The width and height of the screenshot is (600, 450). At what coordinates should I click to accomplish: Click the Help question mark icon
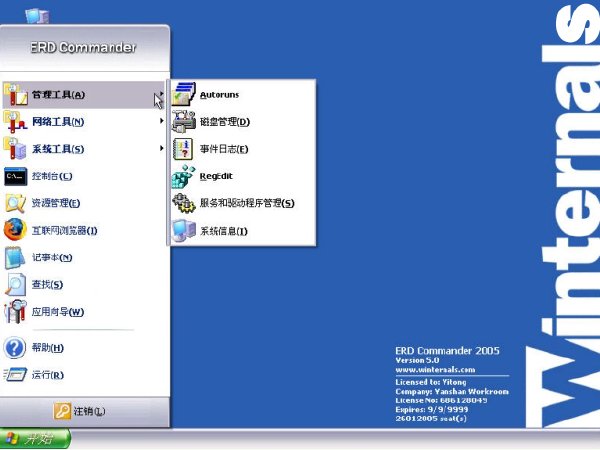[15, 347]
